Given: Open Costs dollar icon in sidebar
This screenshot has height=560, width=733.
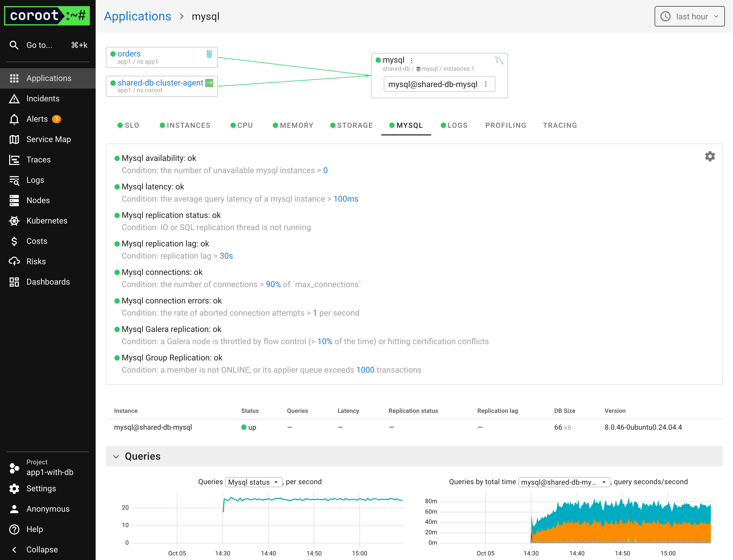Looking at the screenshot, I should (14, 241).
